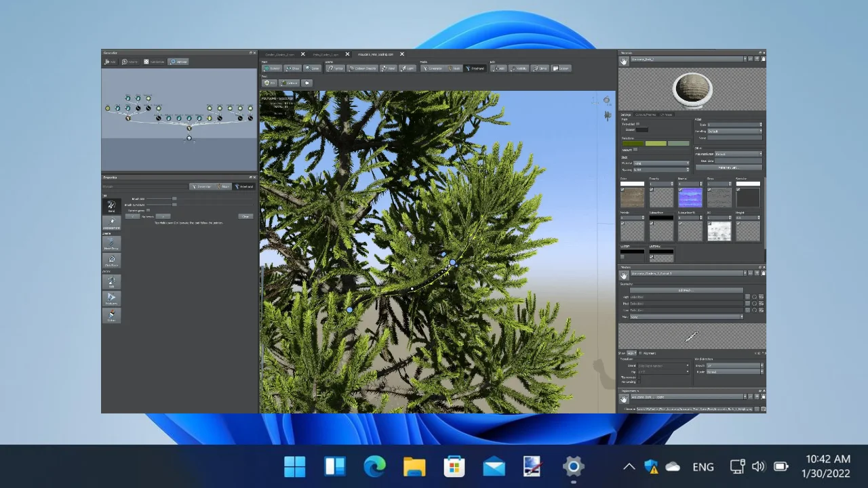This screenshot has width=868, height=488.
Task: Click the Zoom view button
Action: coord(312,68)
